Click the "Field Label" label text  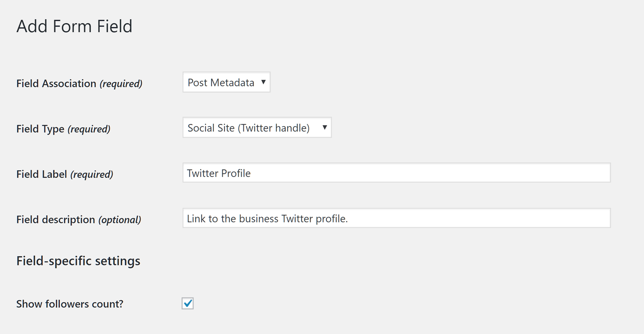pos(42,174)
